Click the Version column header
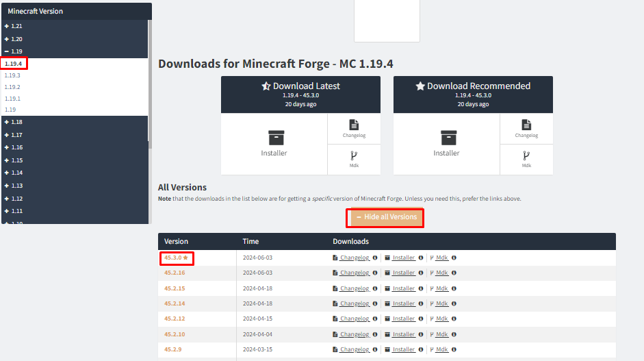 point(176,242)
